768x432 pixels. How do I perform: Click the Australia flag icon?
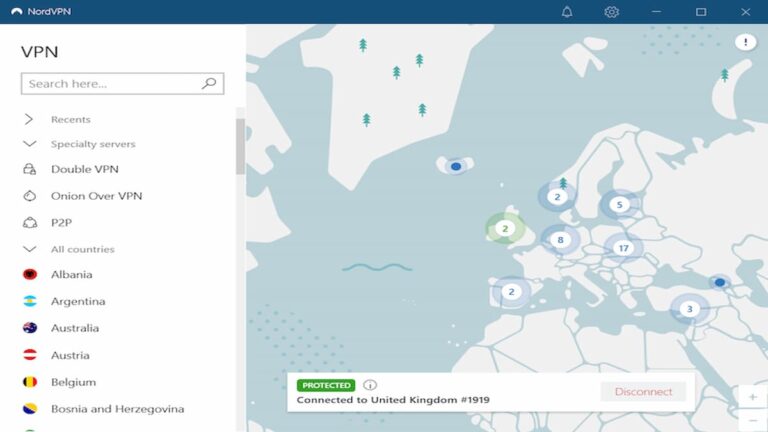(30, 328)
